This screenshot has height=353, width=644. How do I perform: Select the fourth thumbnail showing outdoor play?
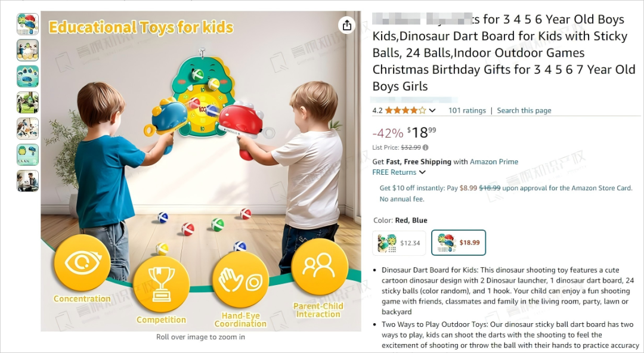27,103
